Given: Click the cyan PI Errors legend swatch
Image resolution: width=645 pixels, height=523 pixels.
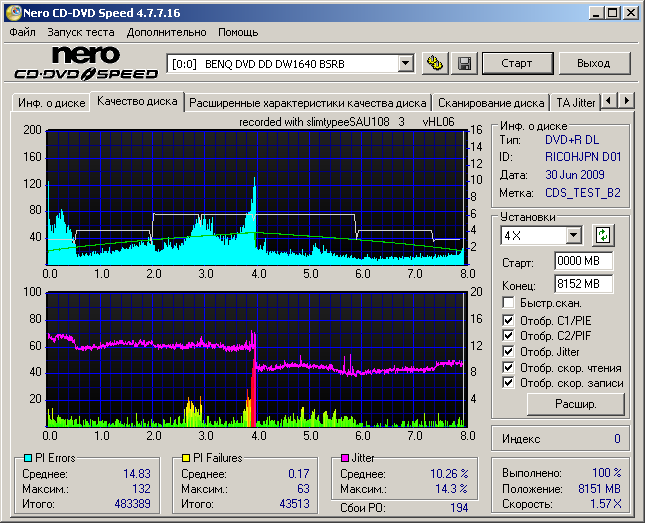Looking at the screenshot, I should click(x=28, y=458).
